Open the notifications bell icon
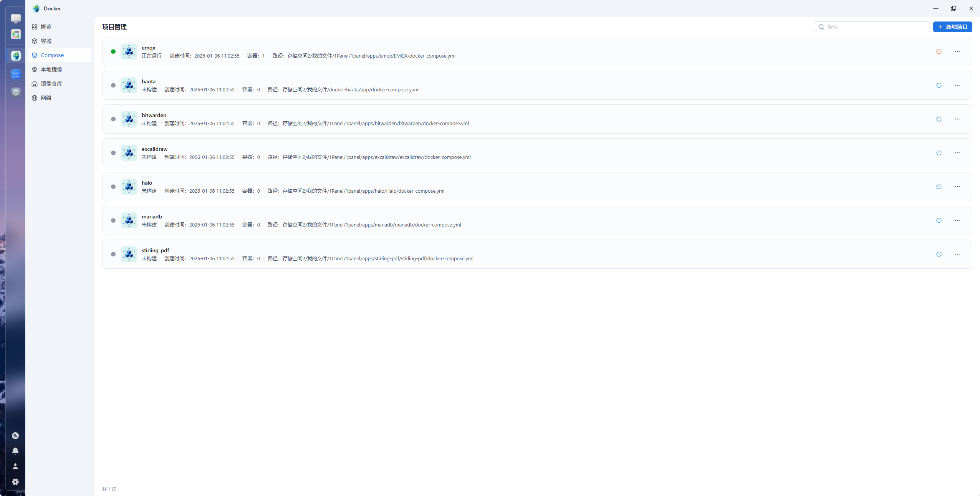 pos(15,451)
